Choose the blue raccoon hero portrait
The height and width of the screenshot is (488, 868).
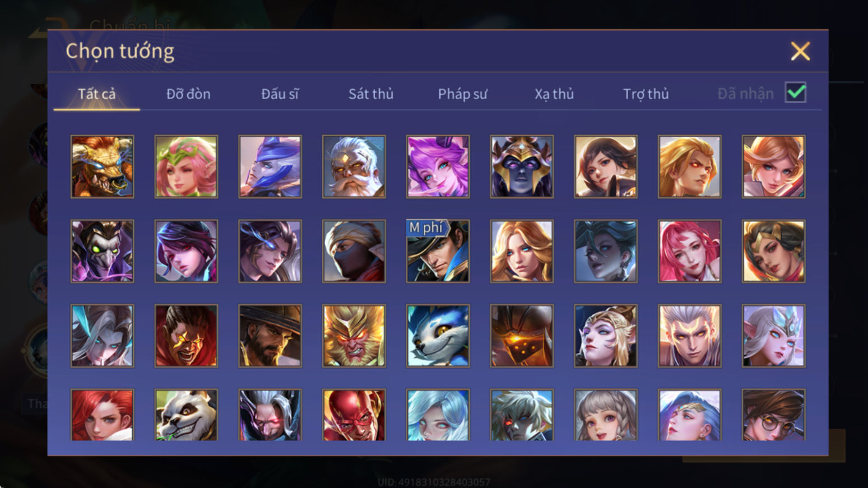(438, 336)
